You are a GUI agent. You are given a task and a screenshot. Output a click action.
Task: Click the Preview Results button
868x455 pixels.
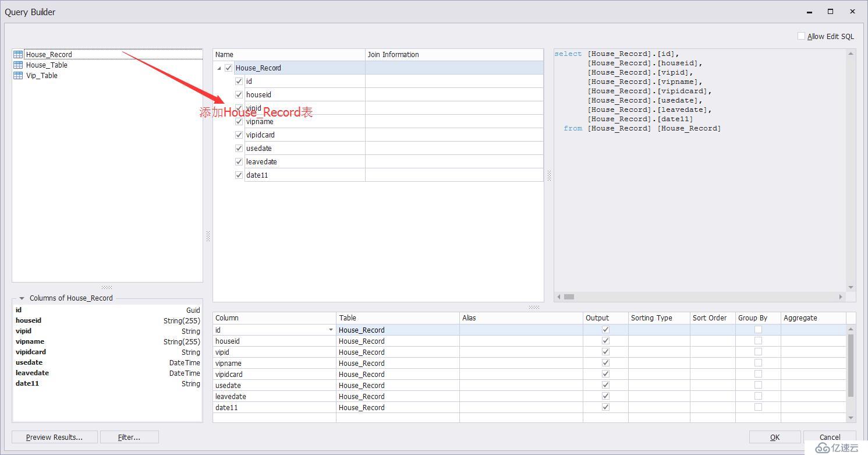pos(54,437)
